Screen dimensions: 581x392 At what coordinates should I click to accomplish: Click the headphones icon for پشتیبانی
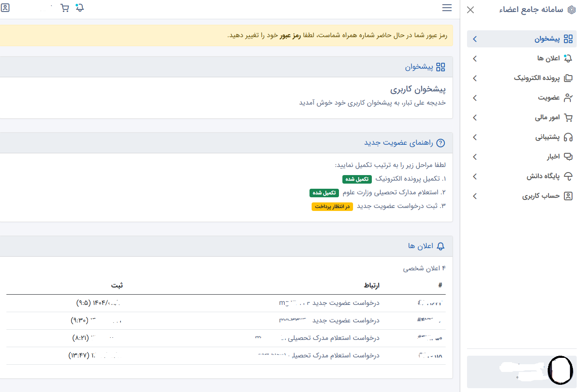pos(568,137)
